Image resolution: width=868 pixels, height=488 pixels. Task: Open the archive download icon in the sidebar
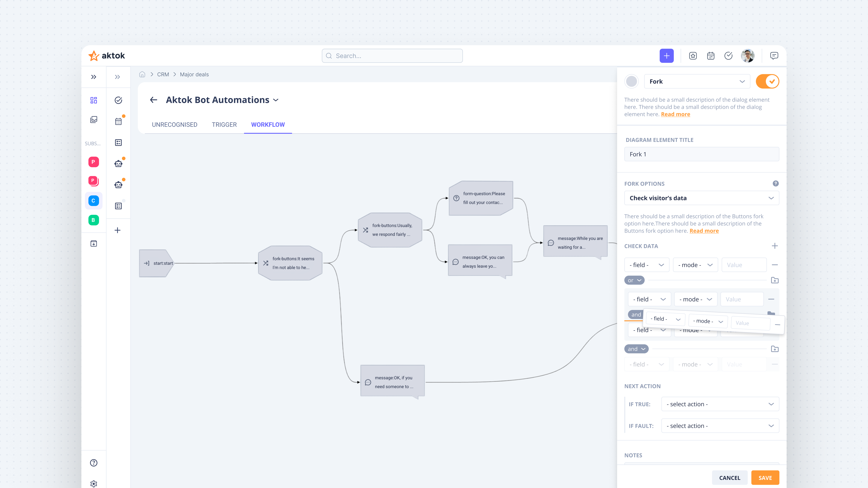point(94,244)
